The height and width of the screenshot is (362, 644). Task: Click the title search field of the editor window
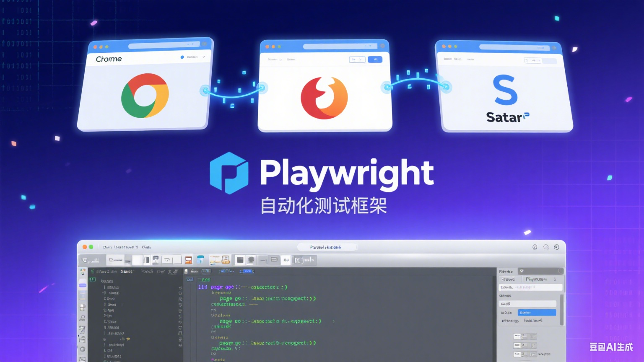point(327,247)
